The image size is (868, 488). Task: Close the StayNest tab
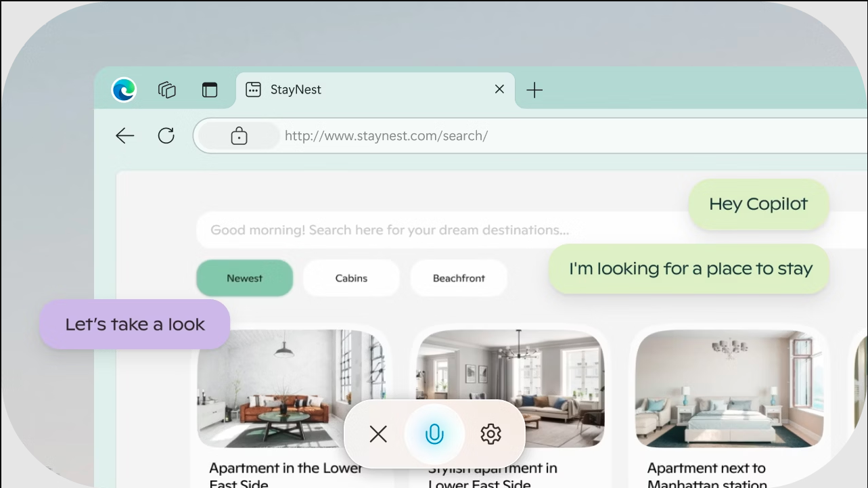(499, 89)
